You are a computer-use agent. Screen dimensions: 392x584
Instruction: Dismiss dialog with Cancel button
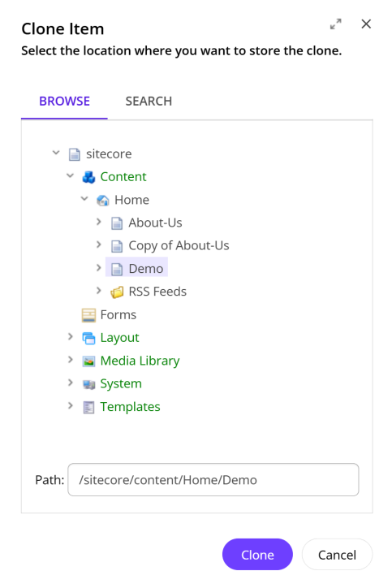[x=337, y=554]
